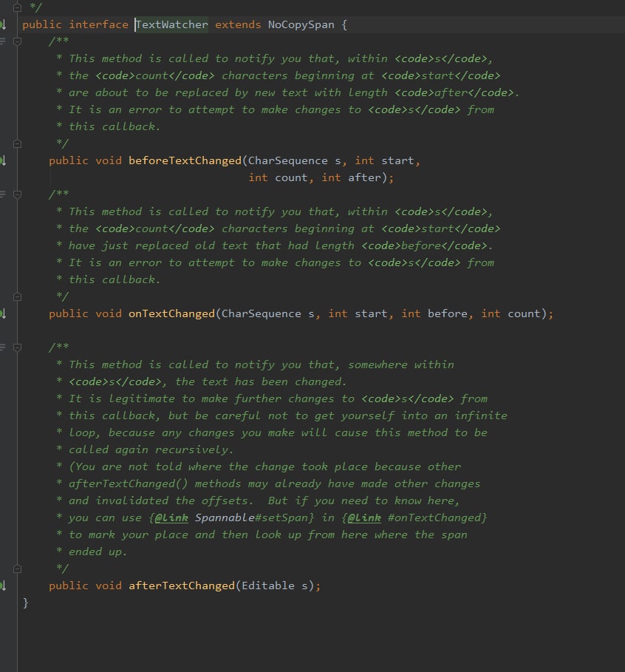
Task: Follow the #onTextChanged Javadoc link
Action: point(434,517)
